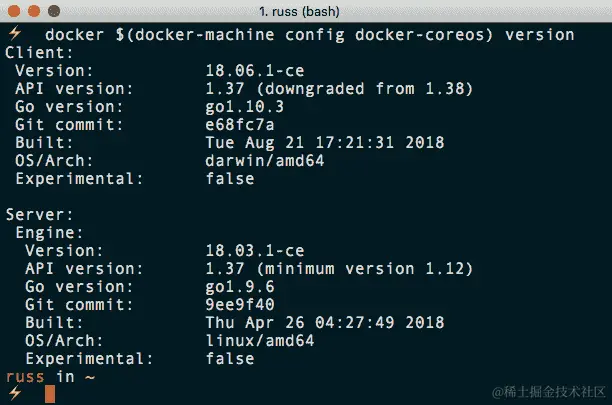Click the orange cursor block at the prompt
Viewport: 612px width, 405px height.
pyautogui.click(x=50, y=394)
